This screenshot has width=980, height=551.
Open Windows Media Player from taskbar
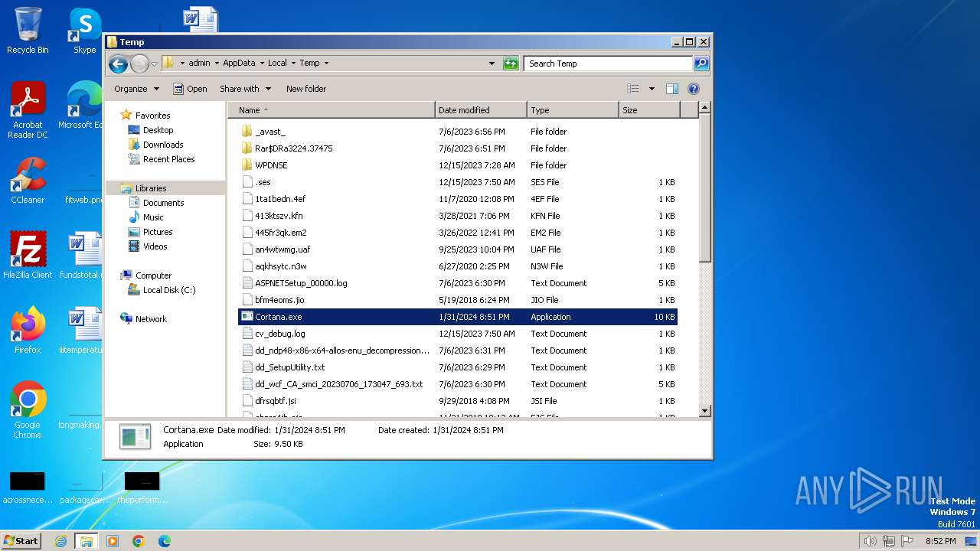[113, 541]
